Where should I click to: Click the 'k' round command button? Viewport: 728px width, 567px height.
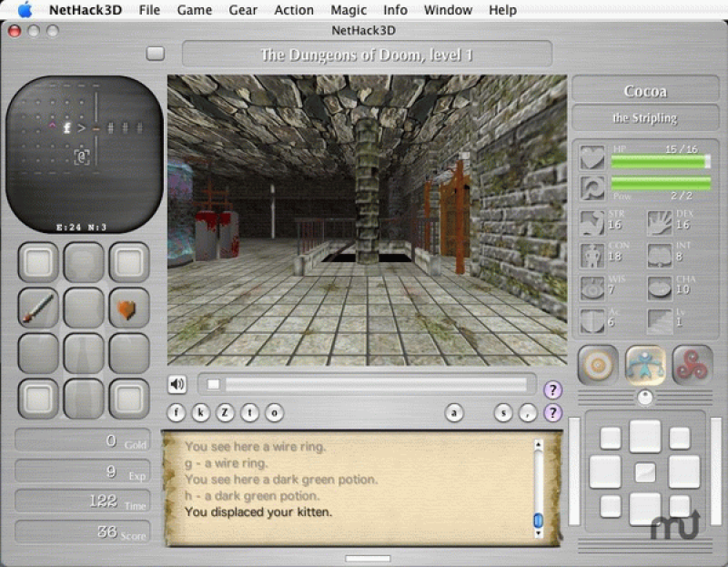[x=201, y=412]
